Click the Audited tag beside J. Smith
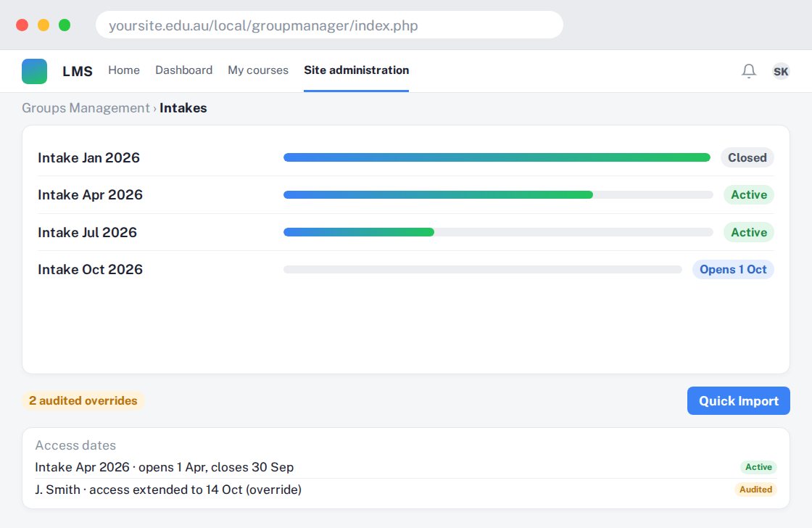 tap(755, 490)
